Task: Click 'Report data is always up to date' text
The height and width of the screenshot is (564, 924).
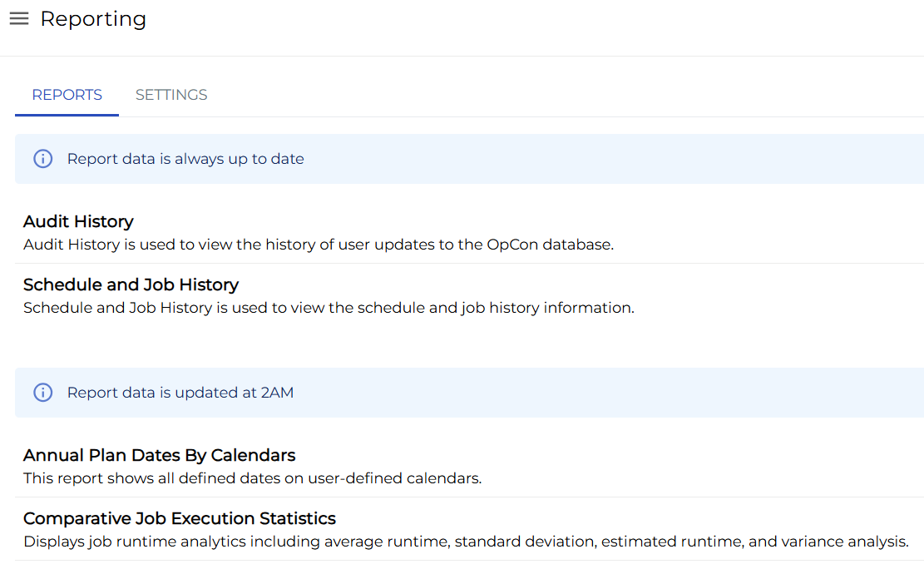Action: click(185, 159)
